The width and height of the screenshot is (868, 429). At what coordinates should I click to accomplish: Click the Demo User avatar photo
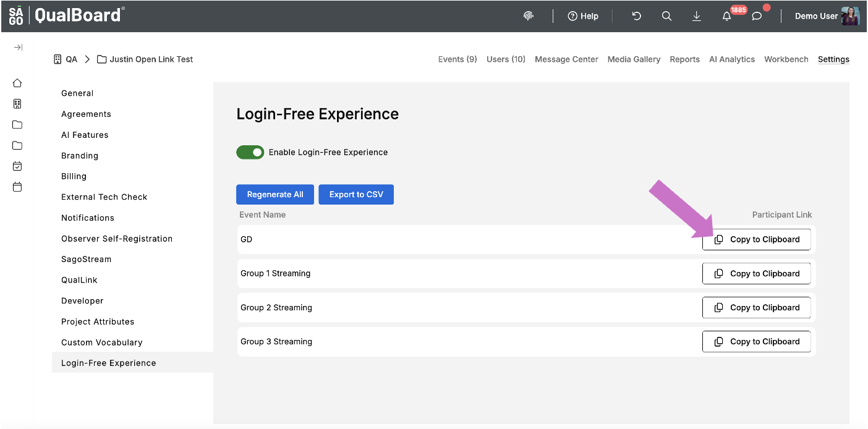(851, 16)
